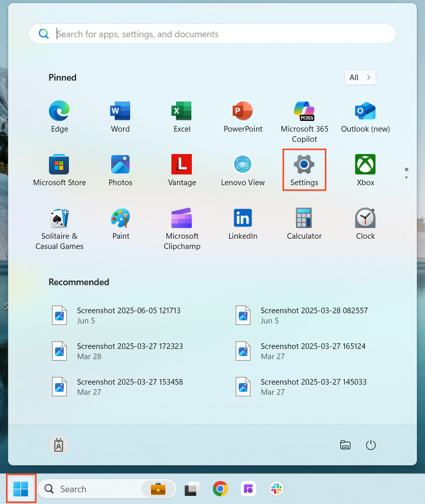Launch the Paint app
Screen dimensions: 425x504
[x=120, y=224]
